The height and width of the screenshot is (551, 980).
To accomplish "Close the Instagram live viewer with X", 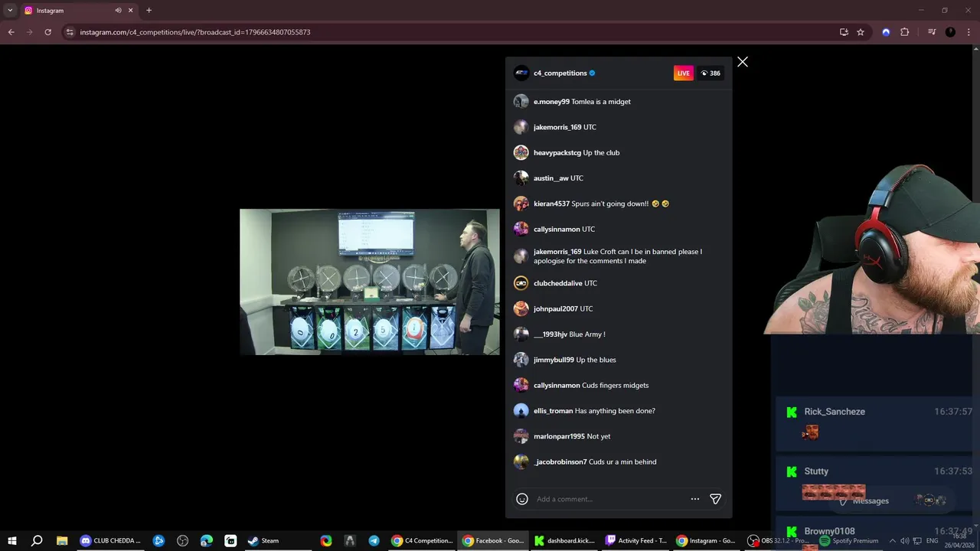I will click(743, 62).
